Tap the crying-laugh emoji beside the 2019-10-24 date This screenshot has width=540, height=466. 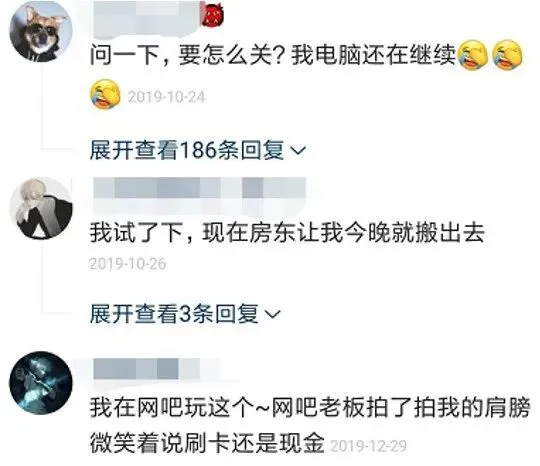pos(105,94)
